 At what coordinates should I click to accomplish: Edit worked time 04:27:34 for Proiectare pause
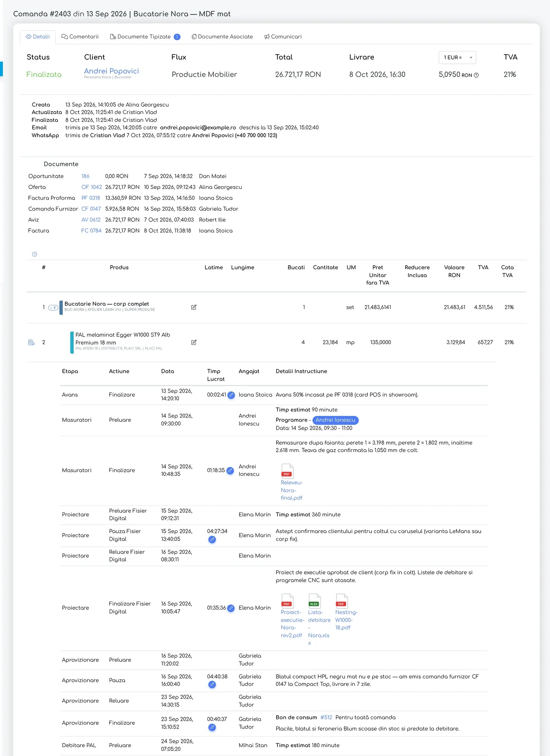click(x=212, y=539)
